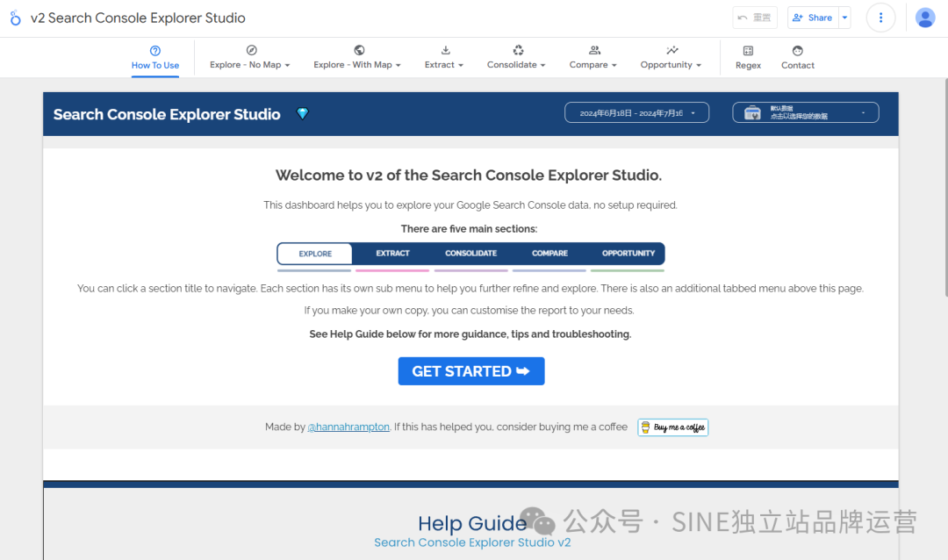This screenshot has height=560, width=948.
Task: Open the Contact page tab
Action: [x=797, y=59]
